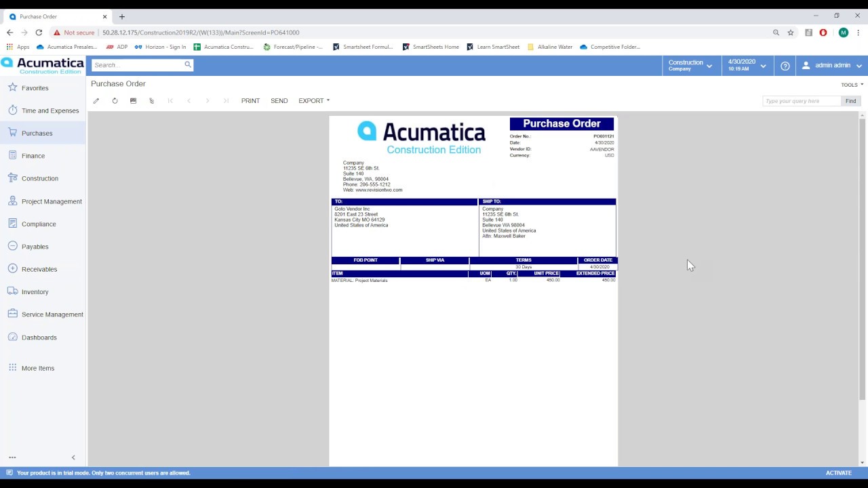Viewport: 868px width, 488px height.
Task: Click the Acumatica Search input field
Action: tap(138, 65)
